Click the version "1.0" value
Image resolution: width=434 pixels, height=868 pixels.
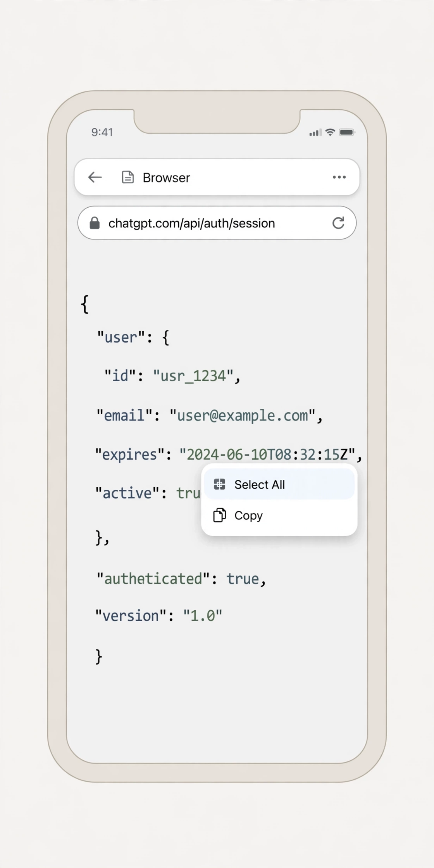click(x=203, y=615)
